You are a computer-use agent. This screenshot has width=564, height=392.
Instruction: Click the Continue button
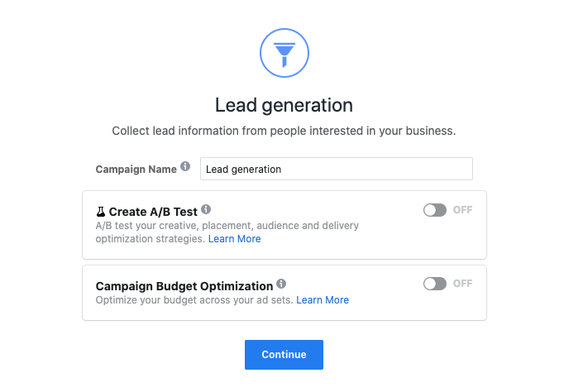pyautogui.click(x=284, y=355)
